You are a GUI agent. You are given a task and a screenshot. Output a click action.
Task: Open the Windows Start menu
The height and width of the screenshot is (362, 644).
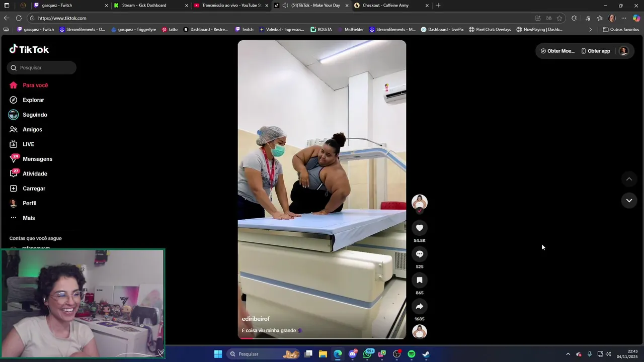pyautogui.click(x=218, y=354)
